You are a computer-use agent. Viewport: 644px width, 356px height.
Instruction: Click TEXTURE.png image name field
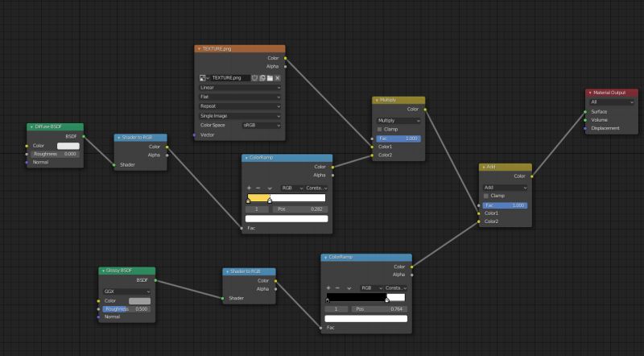click(x=230, y=77)
